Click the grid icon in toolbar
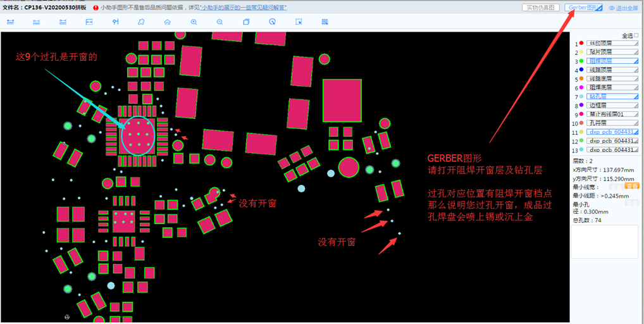Viewport: 644px width, 324px height. click(x=325, y=22)
